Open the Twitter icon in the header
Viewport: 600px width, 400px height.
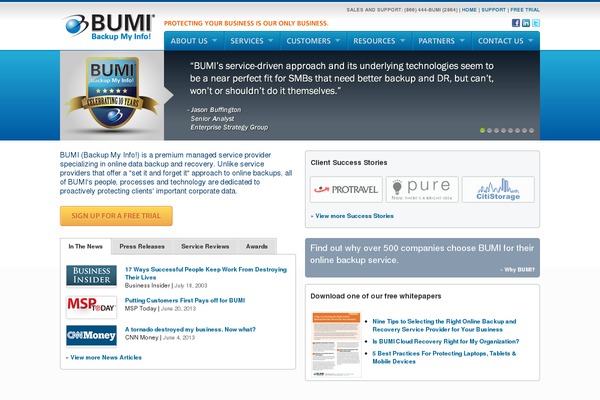coord(536,23)
